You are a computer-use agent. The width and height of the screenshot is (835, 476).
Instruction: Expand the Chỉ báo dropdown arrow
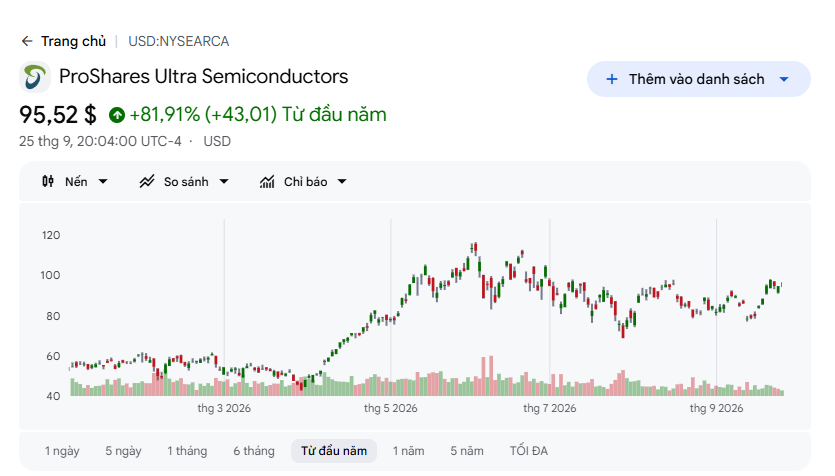tap(342, 182)
